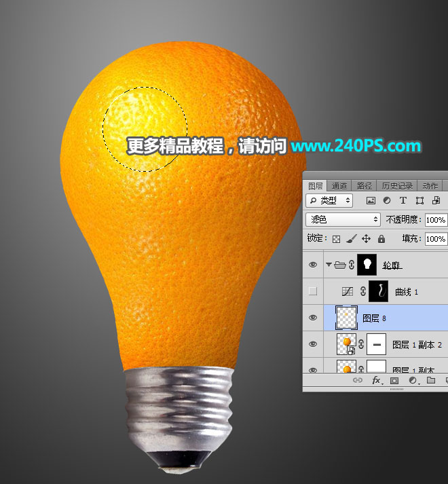Select the 轮廓 group mask thumbnail
The image size is (448, 484).
pos(367,265)
